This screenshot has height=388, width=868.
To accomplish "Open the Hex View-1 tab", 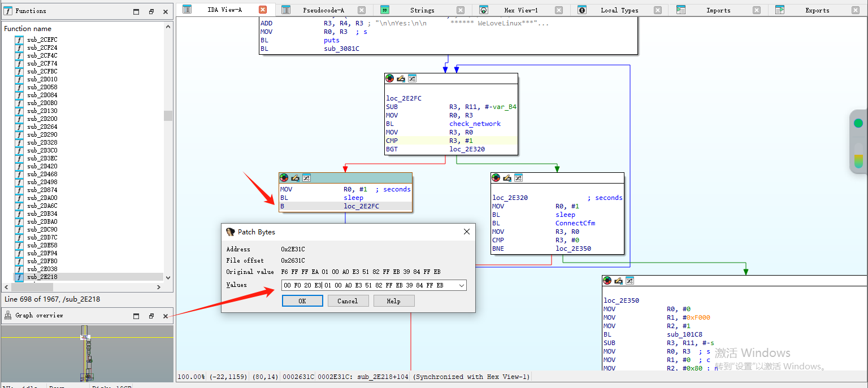I will pyautogui.click(x=521, y=10).
